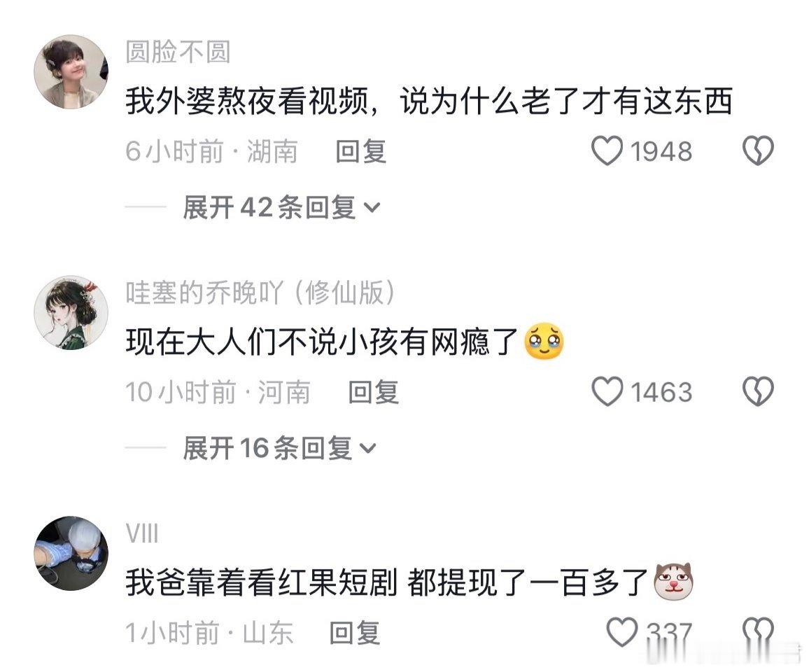This screenshot has height=672, width=809.
Task: Open username VIII
Action: (x=142, y=533)
